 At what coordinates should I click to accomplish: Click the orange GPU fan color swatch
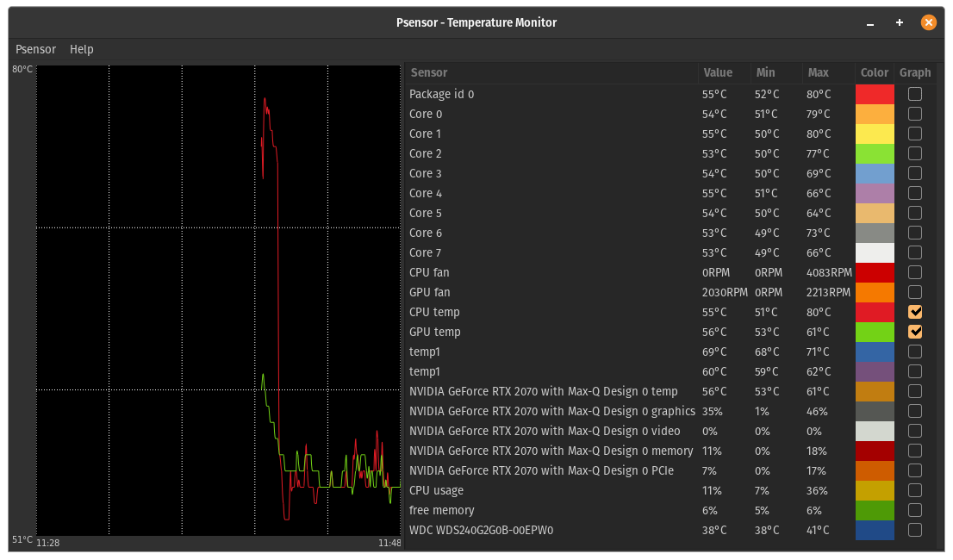(875, 292)
